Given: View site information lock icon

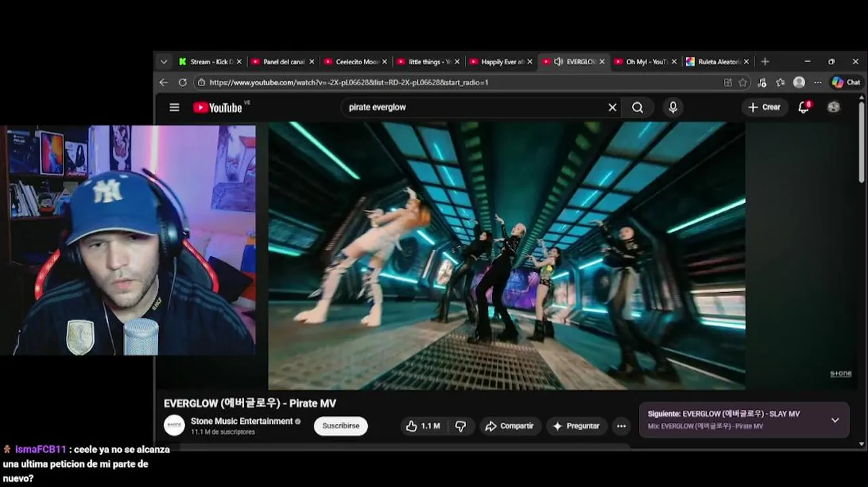Looking at the screenshot, I should tap(201, 82).
